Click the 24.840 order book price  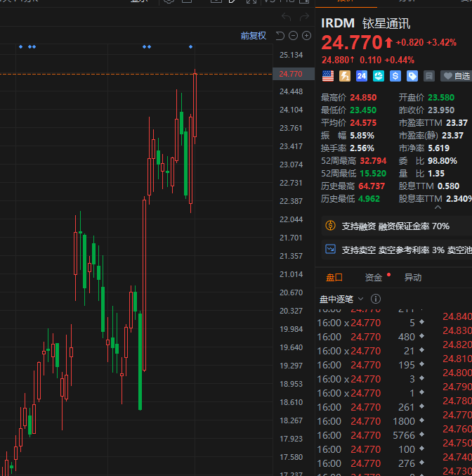[457, 316]
